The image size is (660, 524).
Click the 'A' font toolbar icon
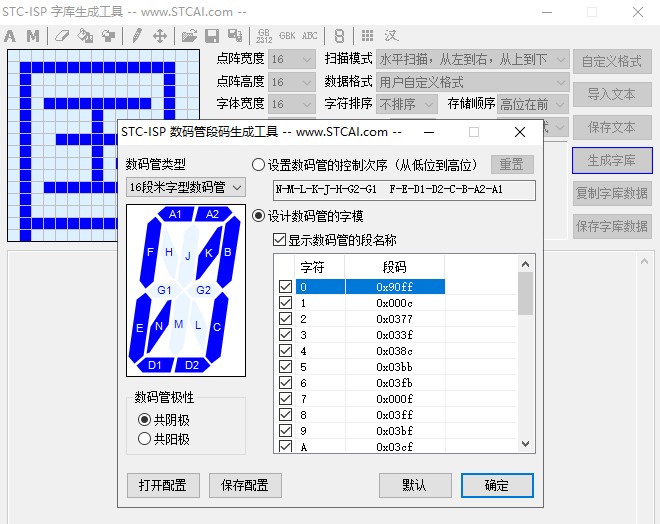tap(10, 36)
